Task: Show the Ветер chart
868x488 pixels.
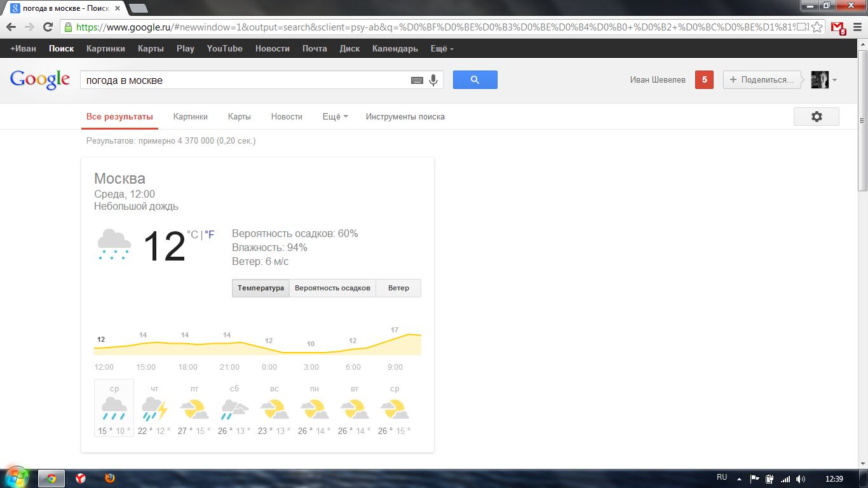Action: click(398, 288)
